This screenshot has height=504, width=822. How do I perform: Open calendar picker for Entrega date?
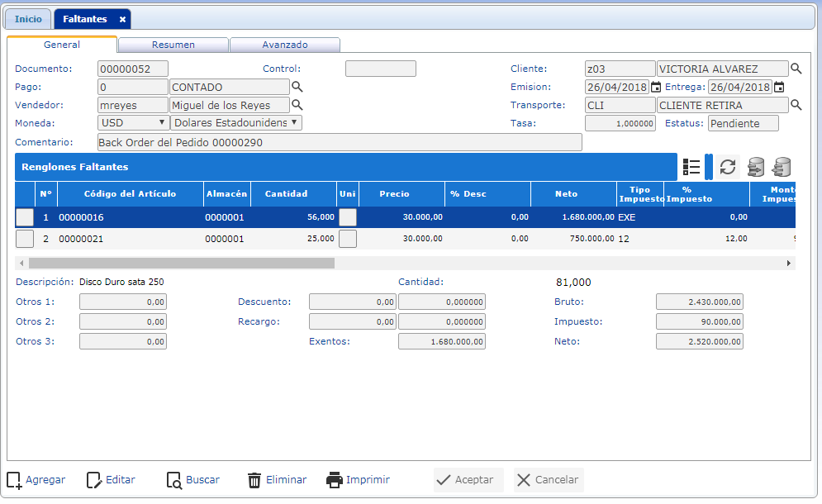778,87
